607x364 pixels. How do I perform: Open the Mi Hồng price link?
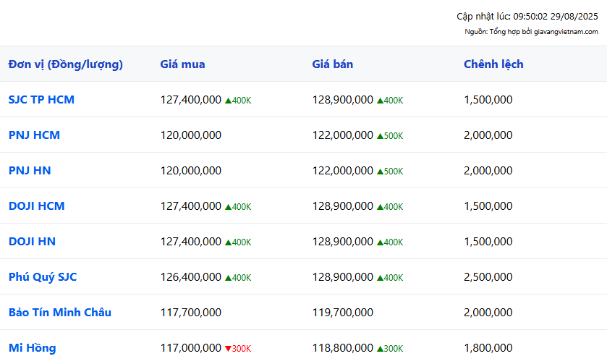click(x=32, y=348)
